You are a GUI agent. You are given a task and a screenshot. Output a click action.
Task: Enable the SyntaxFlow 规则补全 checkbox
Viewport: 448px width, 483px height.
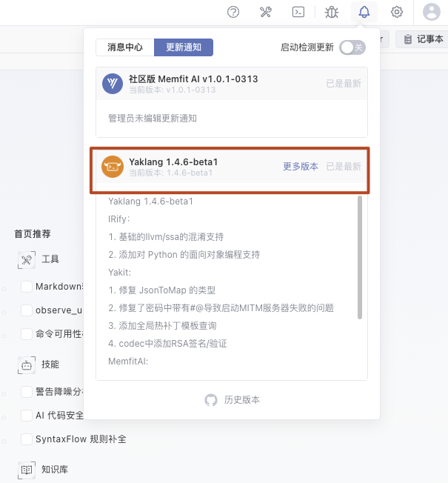coord(27,439)
